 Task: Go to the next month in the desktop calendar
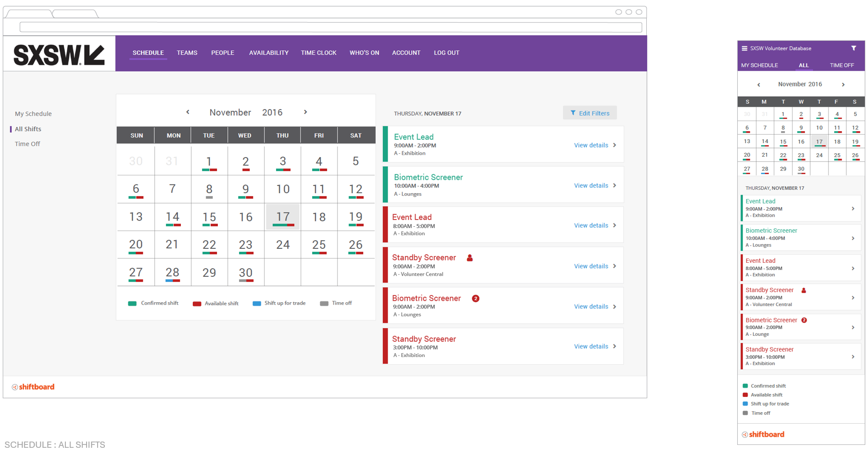[305, 112]
